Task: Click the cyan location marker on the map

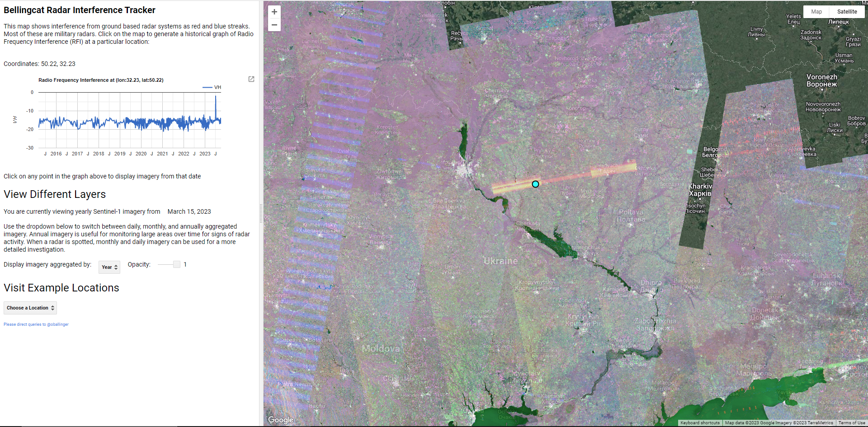Action: [x=535, y=184]
